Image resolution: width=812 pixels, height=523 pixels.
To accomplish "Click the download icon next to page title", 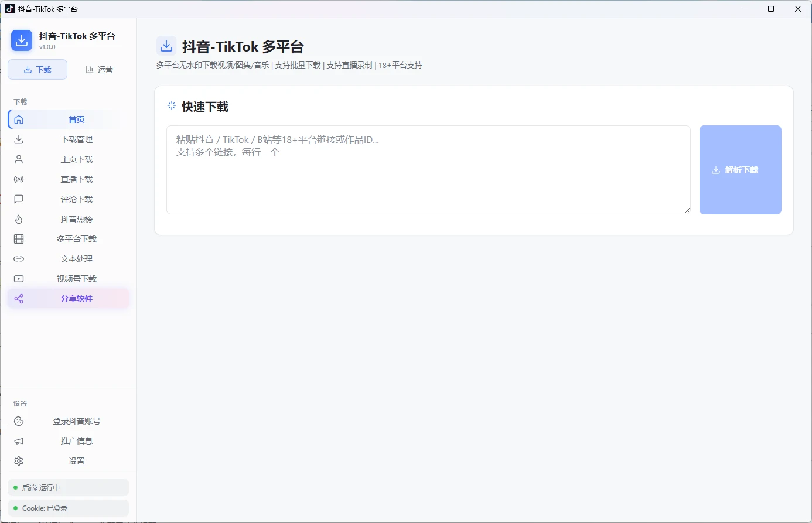I will (x=166, y=46).
